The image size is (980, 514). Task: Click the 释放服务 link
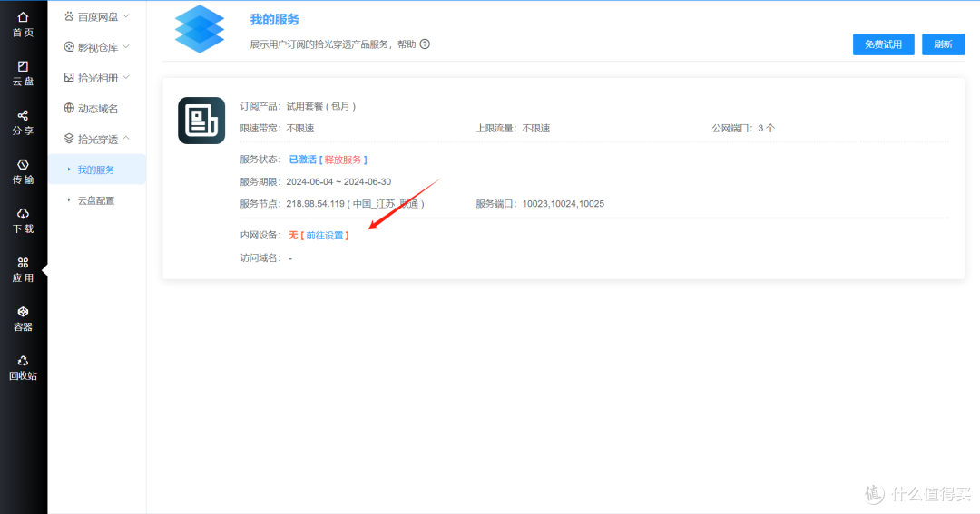point(342,160)
